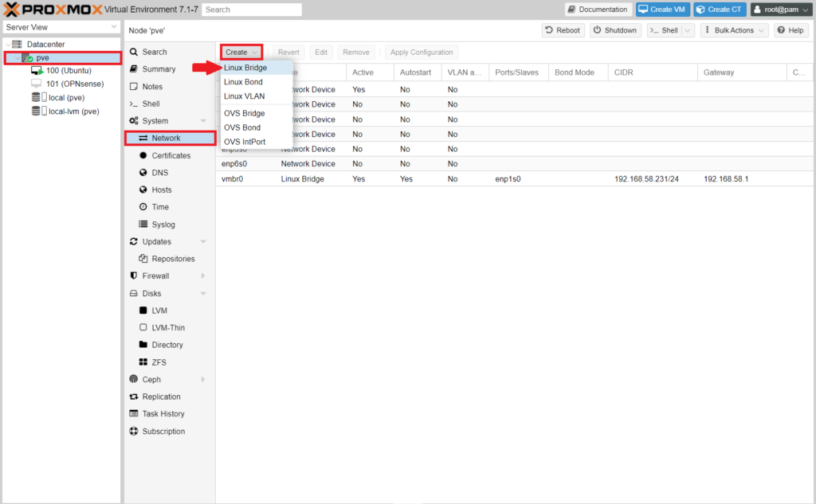The image size is (816, 504).
Task: Click the Create dropdown button
Action: (x=241, y=52)
